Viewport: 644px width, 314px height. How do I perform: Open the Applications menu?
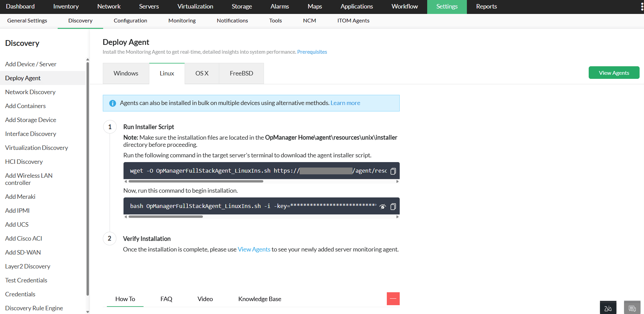[x=357, y=6]
